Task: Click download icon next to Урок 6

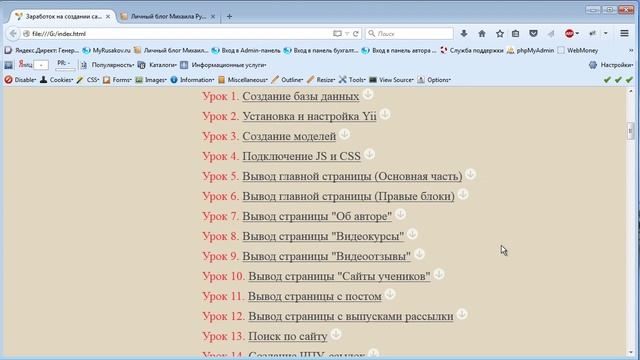Action: tap(463, 194)
